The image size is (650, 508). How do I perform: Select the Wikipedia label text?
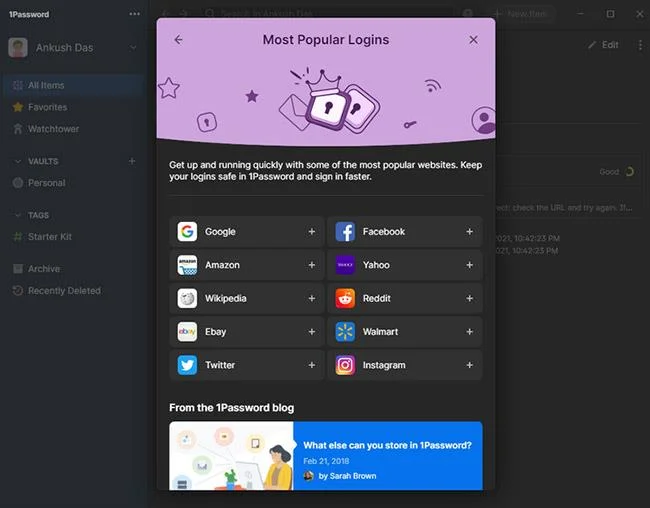(x=226, y=299)
